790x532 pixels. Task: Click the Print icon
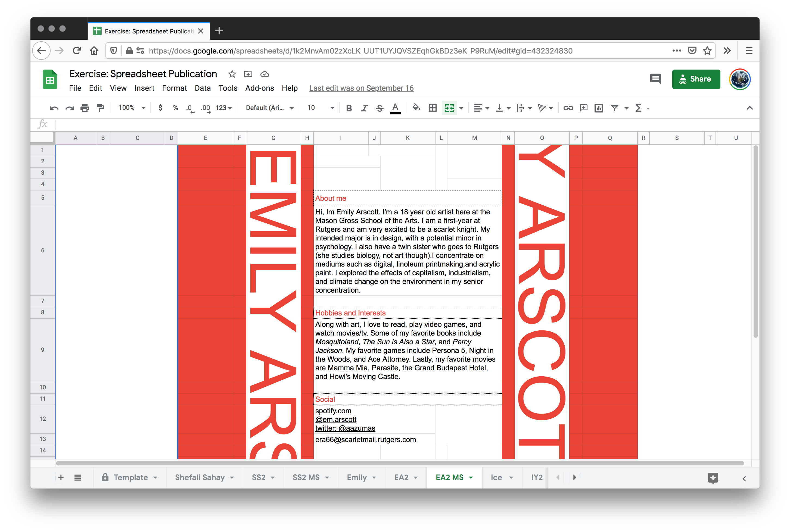85,108
